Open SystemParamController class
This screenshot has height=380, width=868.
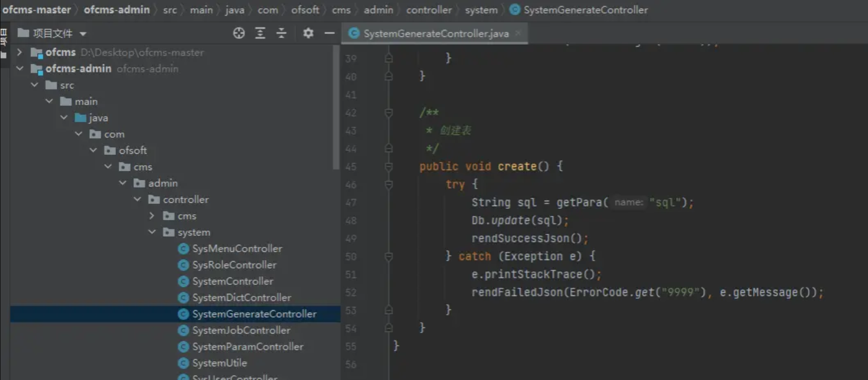tap(247, 347)
